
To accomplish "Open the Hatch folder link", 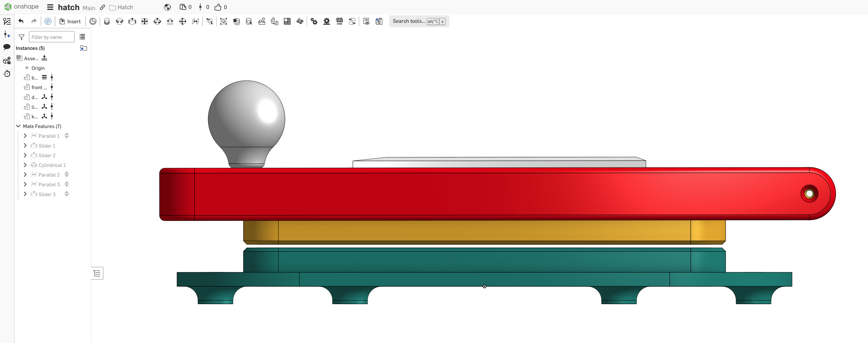I will point(121,7).
